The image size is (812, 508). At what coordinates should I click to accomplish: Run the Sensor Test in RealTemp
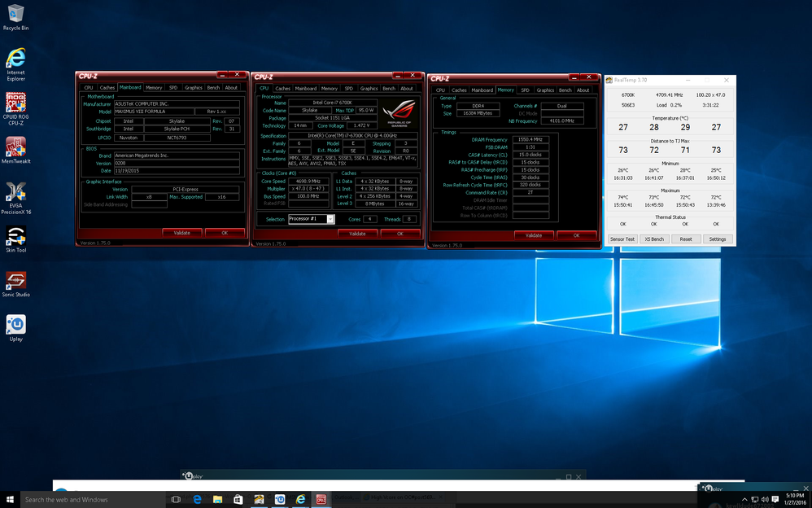click(x=622, y=239)
